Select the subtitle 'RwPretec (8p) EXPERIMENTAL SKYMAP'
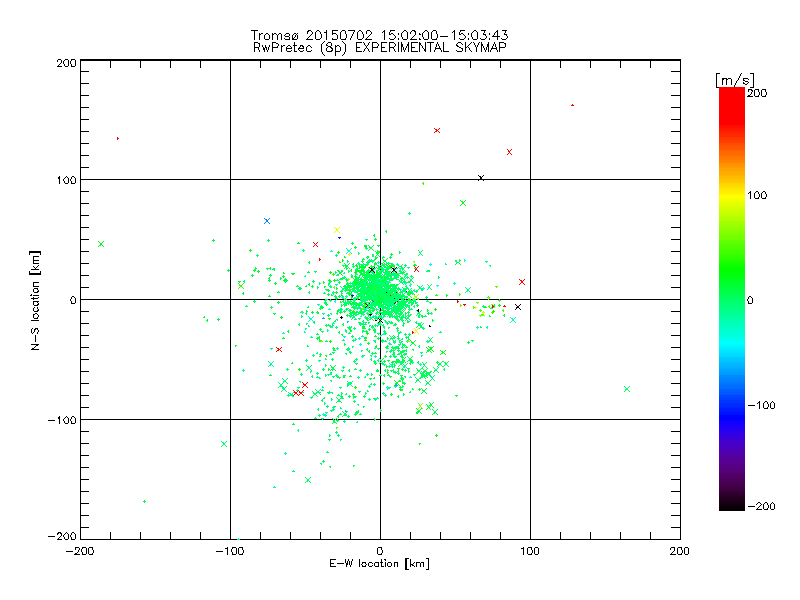800x600 pixels. point(380,48)
